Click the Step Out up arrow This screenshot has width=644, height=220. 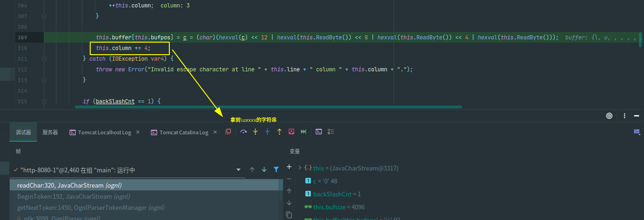click(279, 132)
